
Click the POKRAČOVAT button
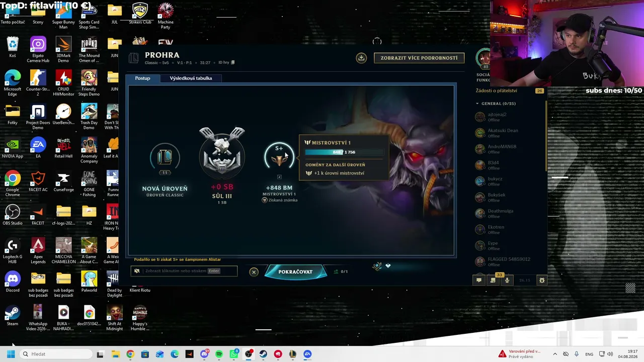tap(295, 272)
